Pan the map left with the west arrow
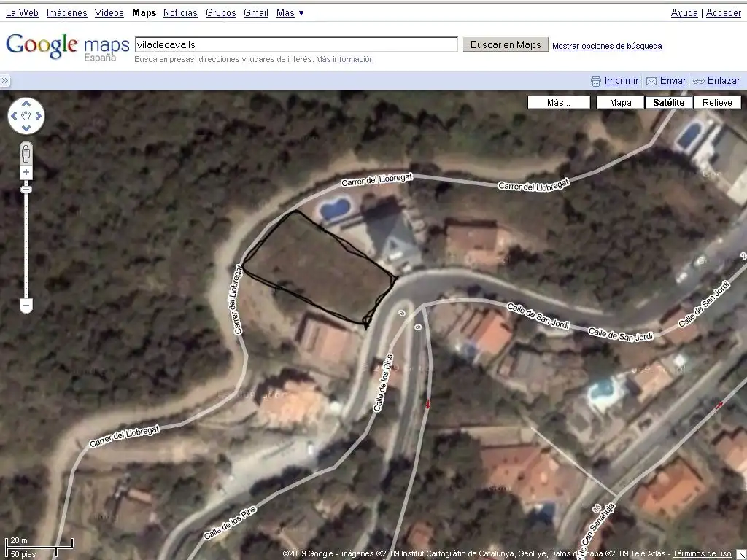Screen dimensions: 747x560 pos(14,116)
